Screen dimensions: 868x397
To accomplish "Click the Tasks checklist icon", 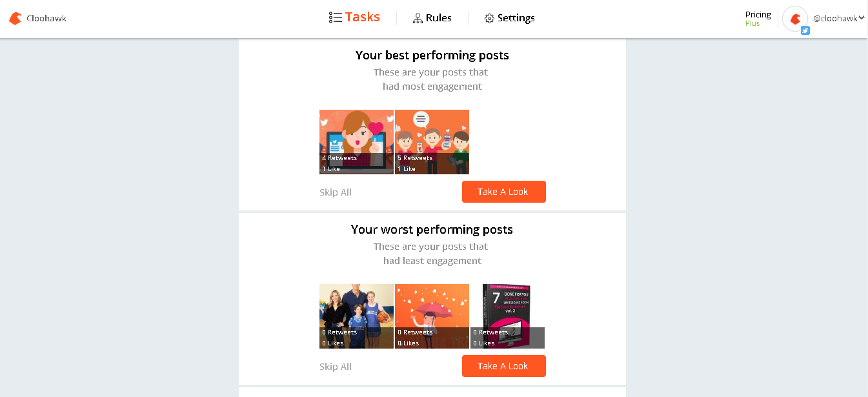I will coord(335,17).
